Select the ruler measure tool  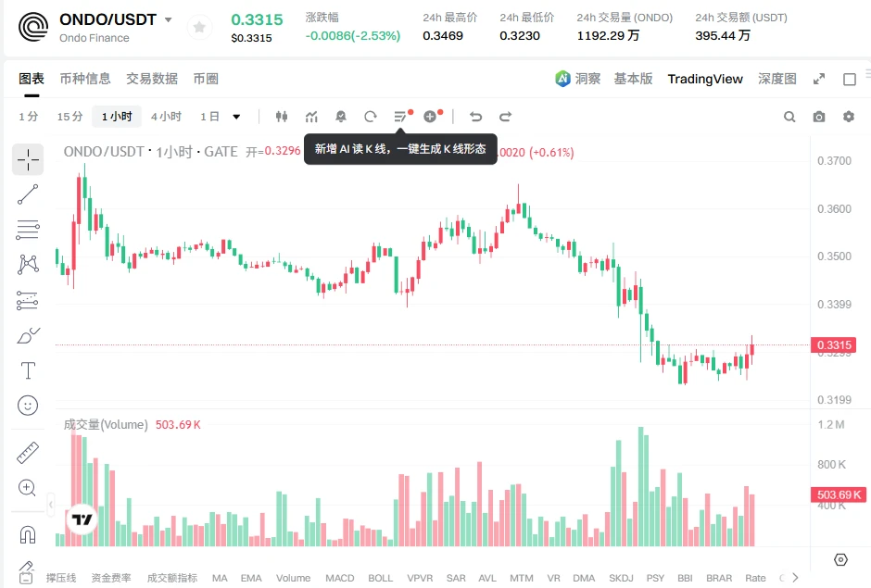pyautogui.click(x=28, y=453)
